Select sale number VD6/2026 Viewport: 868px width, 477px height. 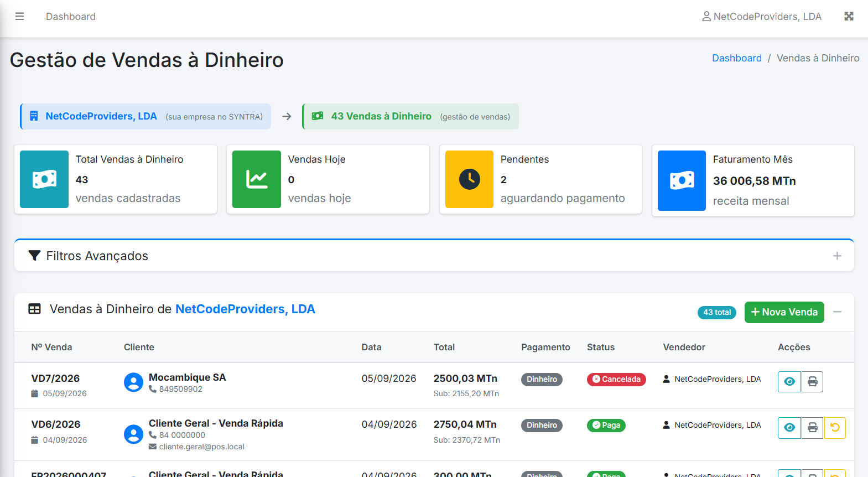pos(56,424)
